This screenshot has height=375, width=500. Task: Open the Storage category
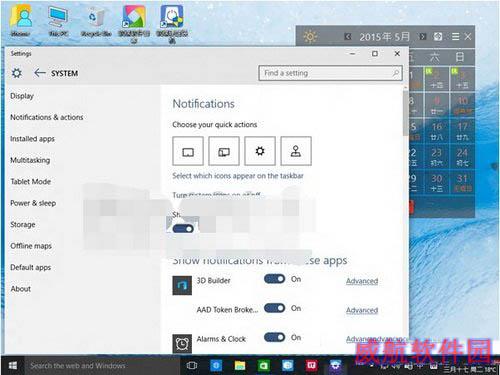click(23, 224)
